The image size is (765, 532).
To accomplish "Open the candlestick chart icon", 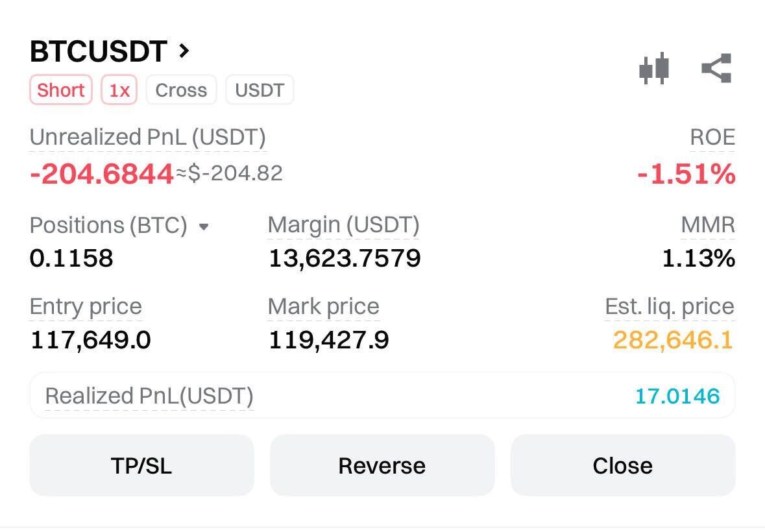I will (653, 68).
